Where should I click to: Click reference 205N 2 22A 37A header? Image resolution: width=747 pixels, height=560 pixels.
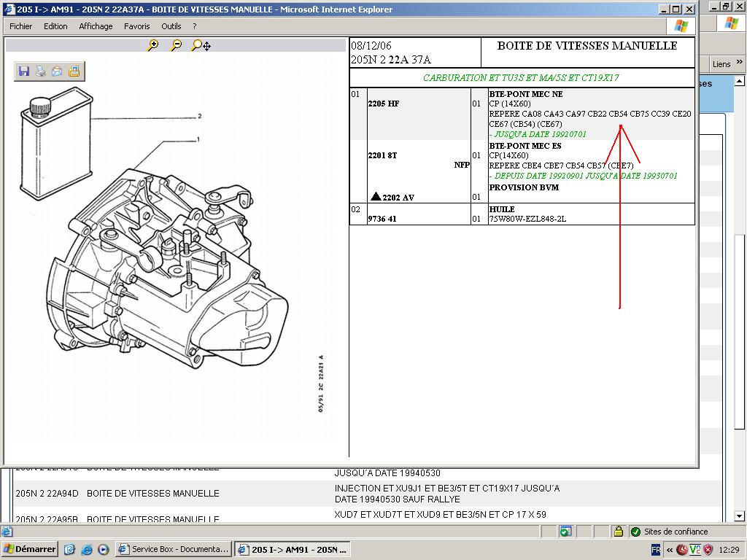coord(391,60)
